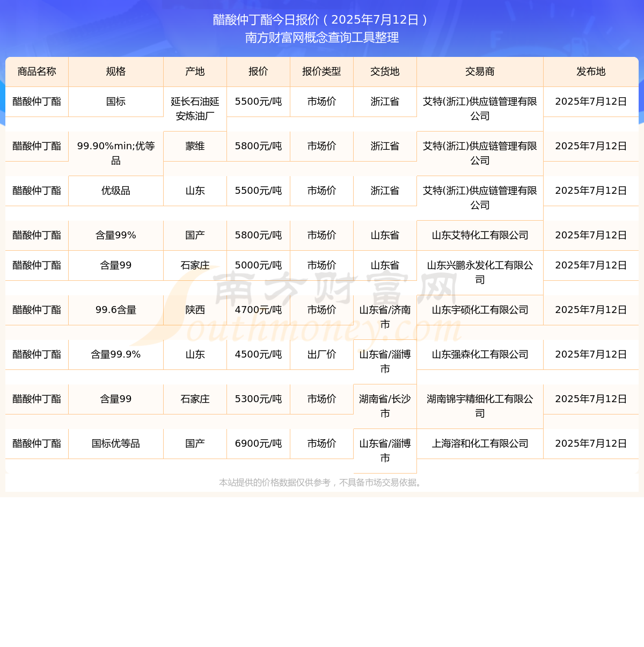Click the 陕西 origin cell
The image size is (644, 647).
(195, 310)
